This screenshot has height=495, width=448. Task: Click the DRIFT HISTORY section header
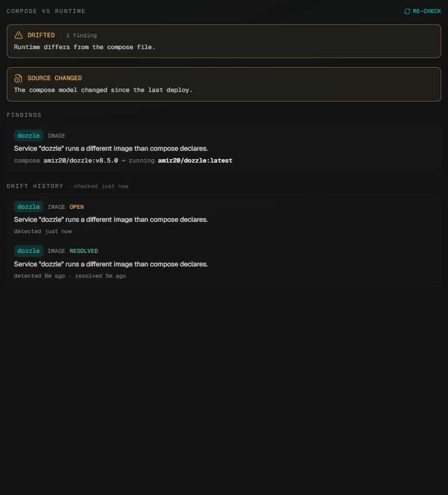(35, 186)
